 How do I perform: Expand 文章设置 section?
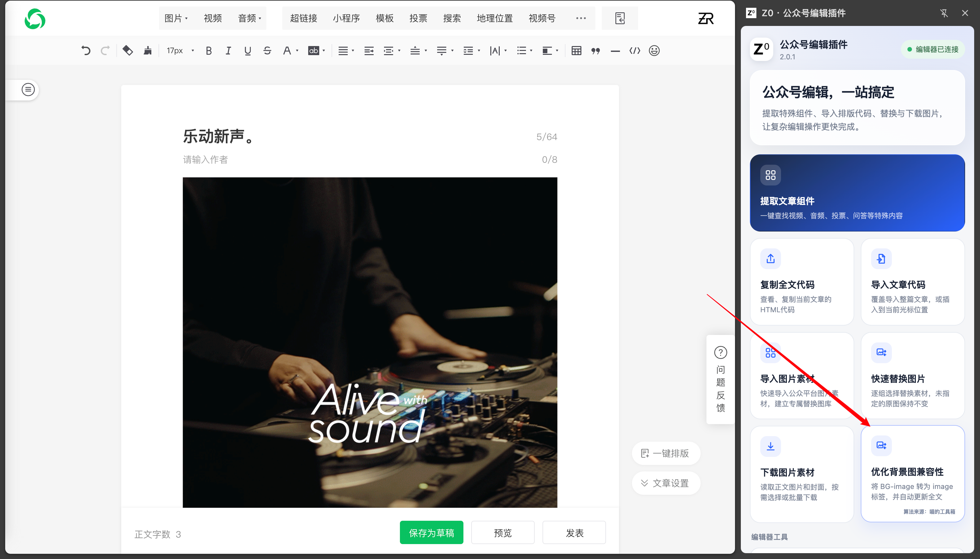click(x=666, y=483)
